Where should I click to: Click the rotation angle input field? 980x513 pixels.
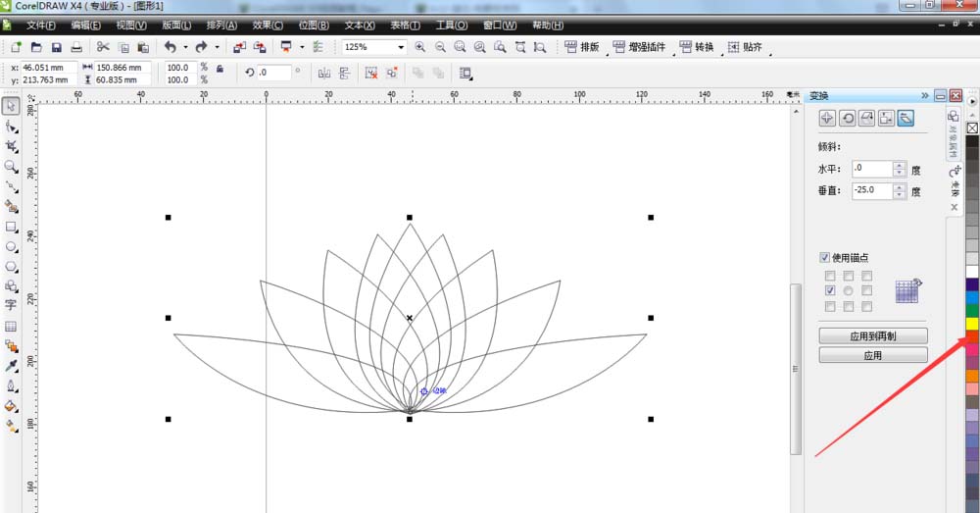273,73
